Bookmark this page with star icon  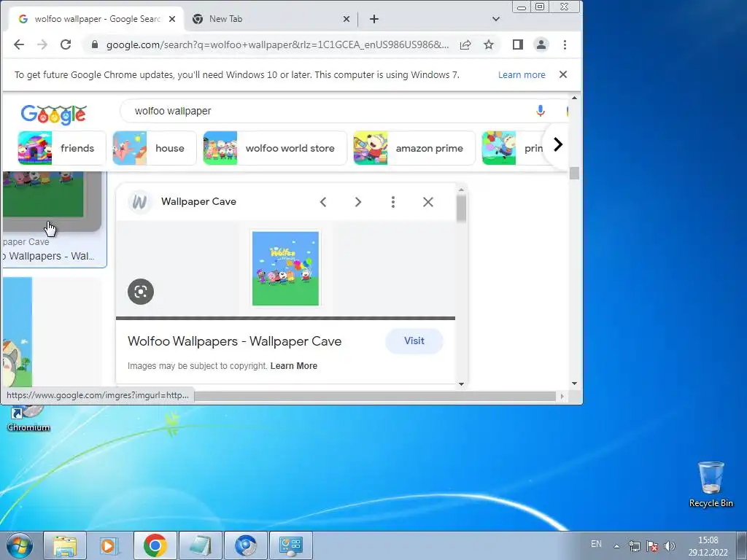(x=489, y=44)
